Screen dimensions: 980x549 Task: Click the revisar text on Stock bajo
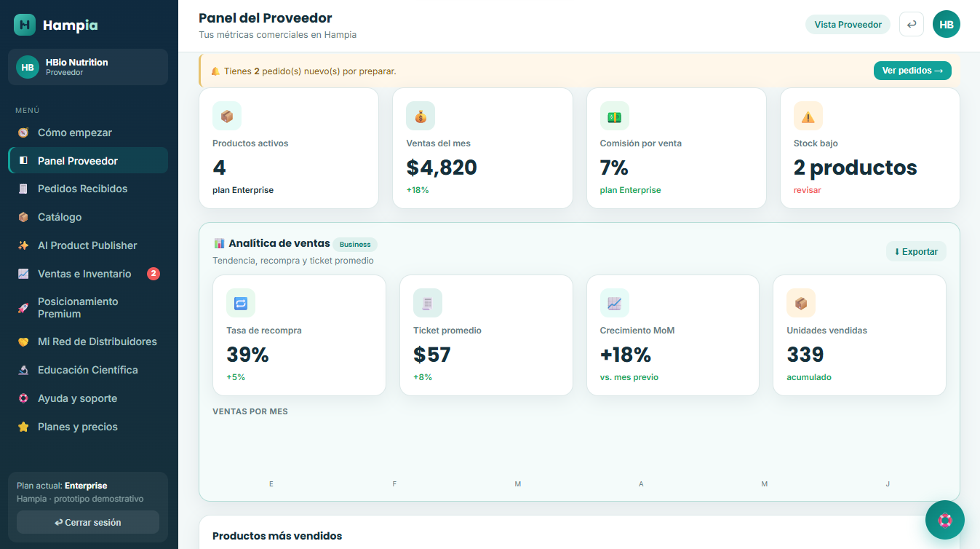point(808,190)
